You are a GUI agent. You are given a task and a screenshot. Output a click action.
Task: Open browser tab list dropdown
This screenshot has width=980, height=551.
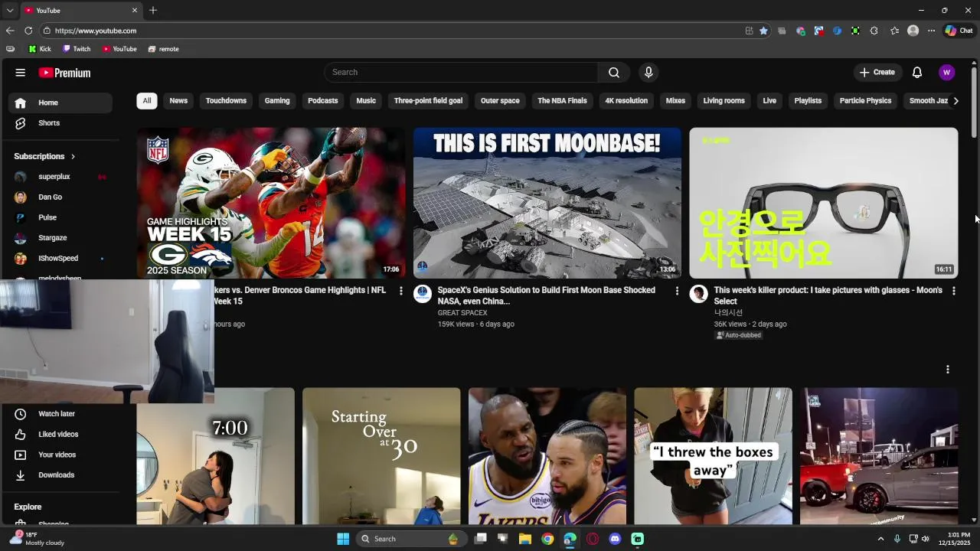pos(10,11)
